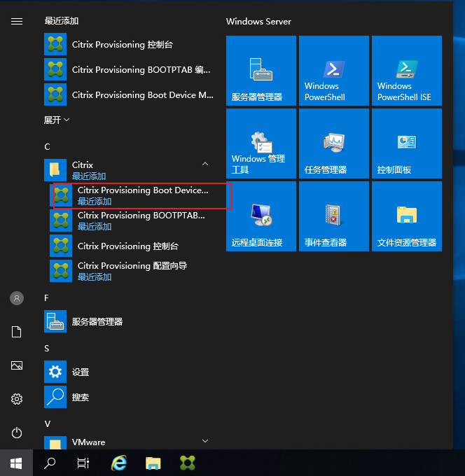
Task: Collapse the Citrix folder group
Action: point(204,164)
